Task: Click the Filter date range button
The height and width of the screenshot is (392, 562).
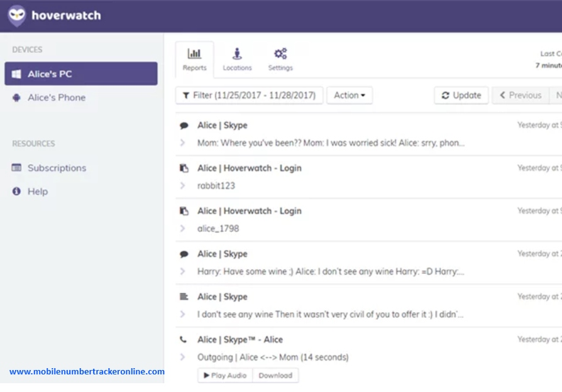Action: 249,95
